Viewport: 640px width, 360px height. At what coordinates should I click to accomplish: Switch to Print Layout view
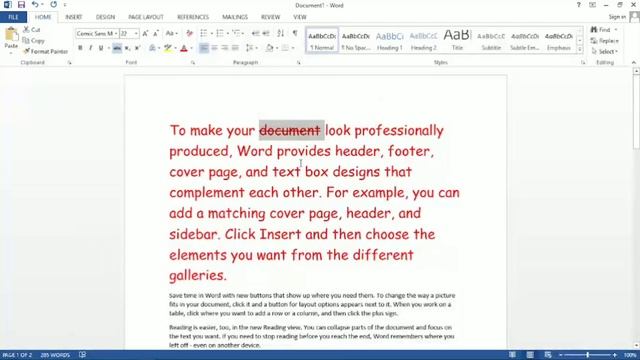click(x=530, y=355)
